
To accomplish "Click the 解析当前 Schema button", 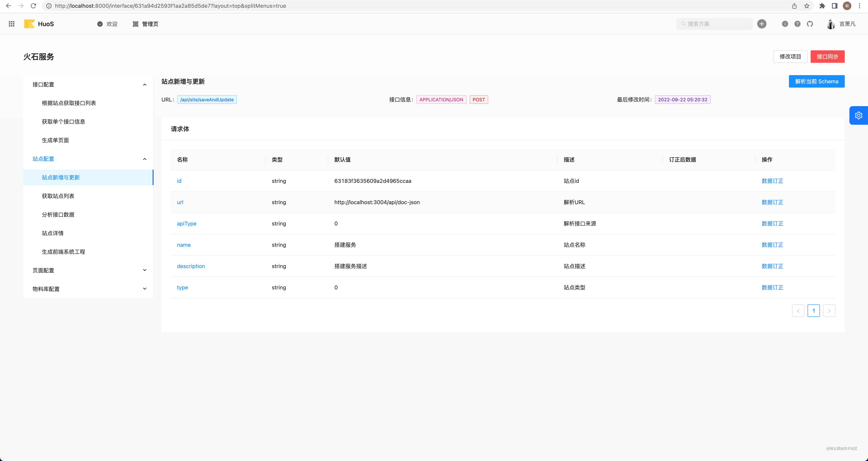I will (x=816, y=82).
